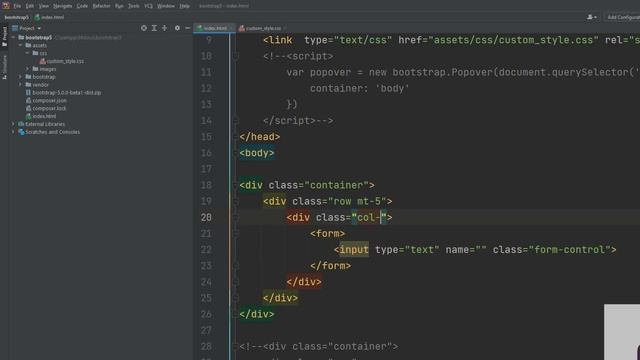
Task: Open the File menu
Action: [17, 6]
